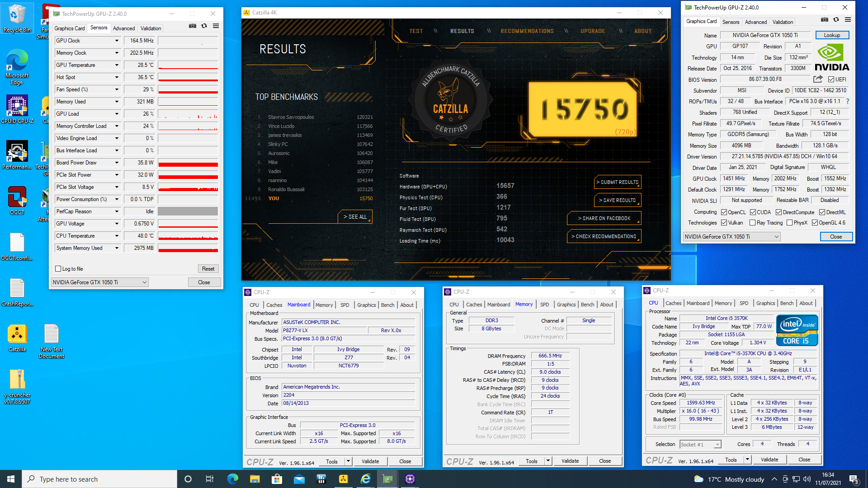Open Windows Start menu
The width and height of the screenshot is (868, 488).
coord(11,479)
